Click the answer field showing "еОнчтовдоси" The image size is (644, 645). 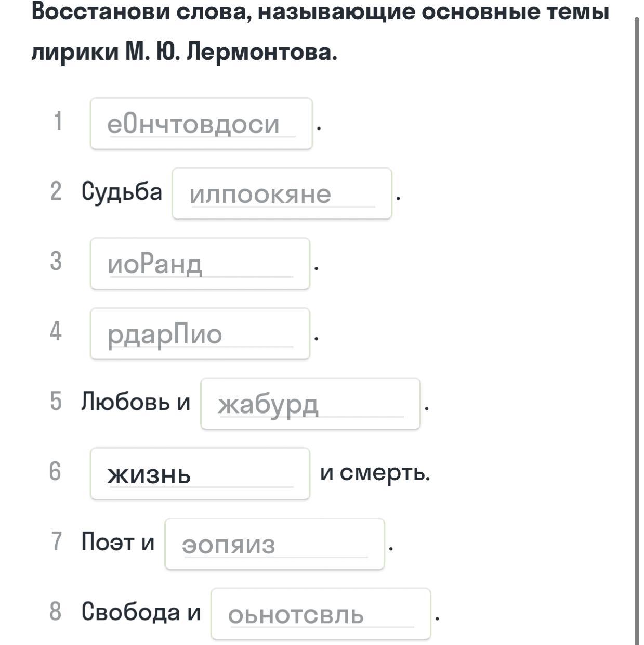(x=201, y=124)
